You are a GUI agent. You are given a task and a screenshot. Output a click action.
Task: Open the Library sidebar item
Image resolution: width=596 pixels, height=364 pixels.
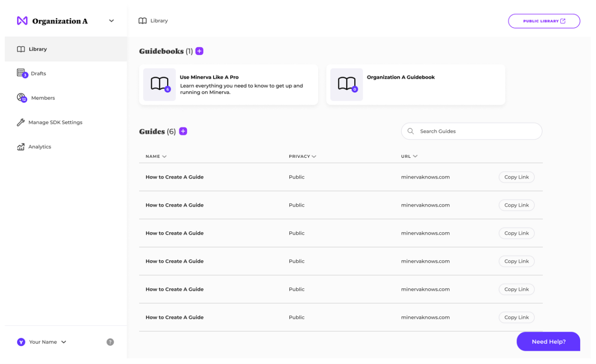[x=66, y=49]
